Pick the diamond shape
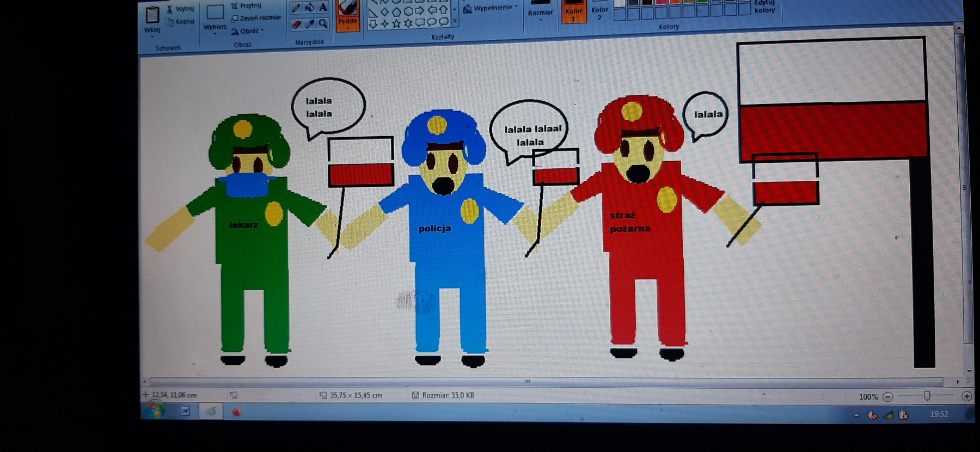Viewport: 980px width, 452px height. [x=384, y=11]
